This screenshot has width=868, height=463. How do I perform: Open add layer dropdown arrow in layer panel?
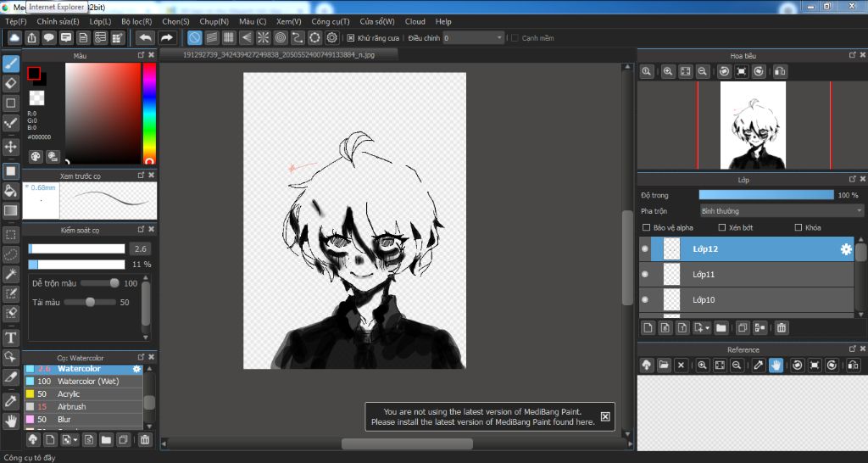(x=708, y=328)
